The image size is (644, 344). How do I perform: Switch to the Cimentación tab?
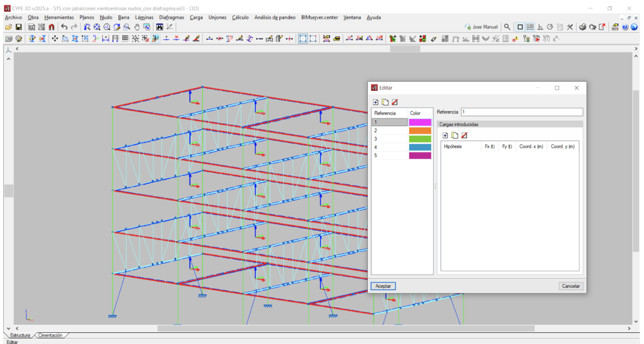(x=50, y=335)
